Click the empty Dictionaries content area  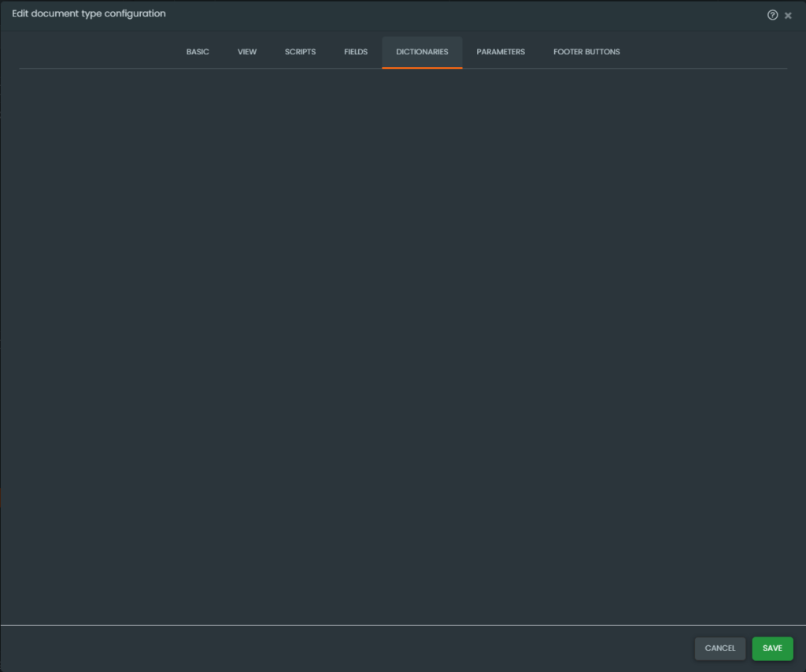pos(403,346)
